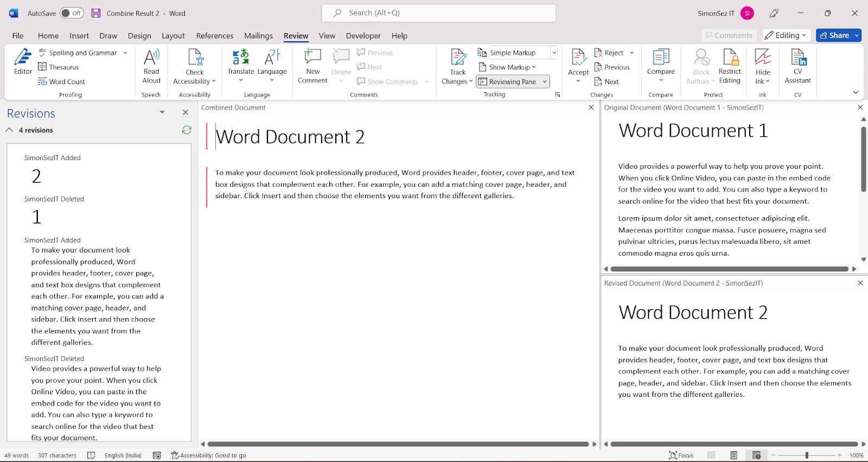Switch to the Insert tab

[79, 35]
